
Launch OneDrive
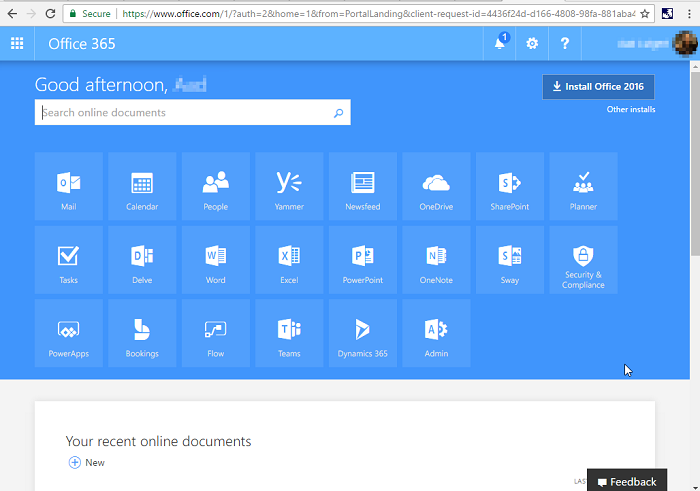pyautogui.click(x=436, y=186)
